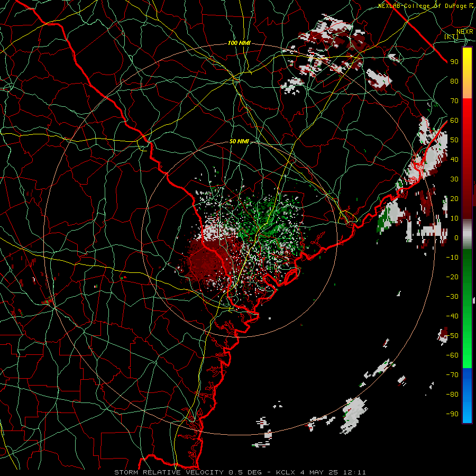Viewport: 476px width, 476px height.
Task: Click the 30 value on the velocity scale
Action: tap(454, 179)
